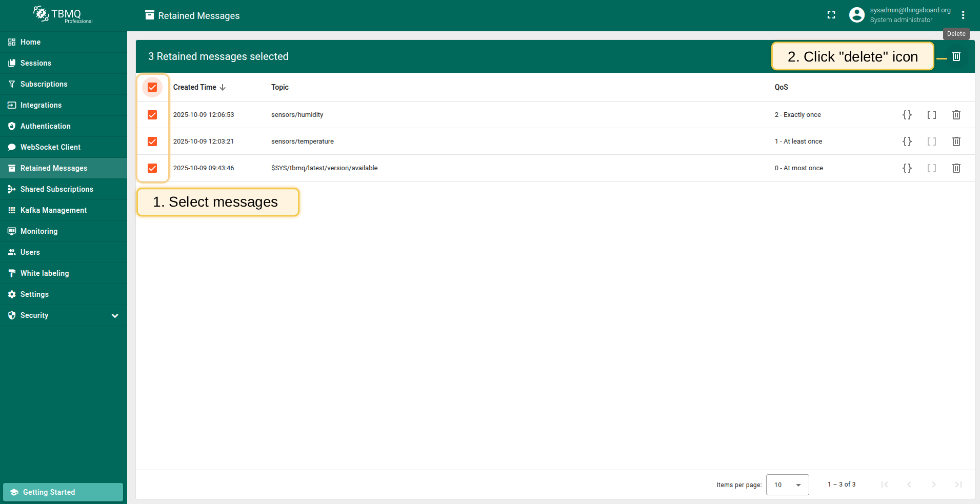The image size is (980, 504).
Task: Uncheck the select-all header checkbox
Action: tap(152, 87)
